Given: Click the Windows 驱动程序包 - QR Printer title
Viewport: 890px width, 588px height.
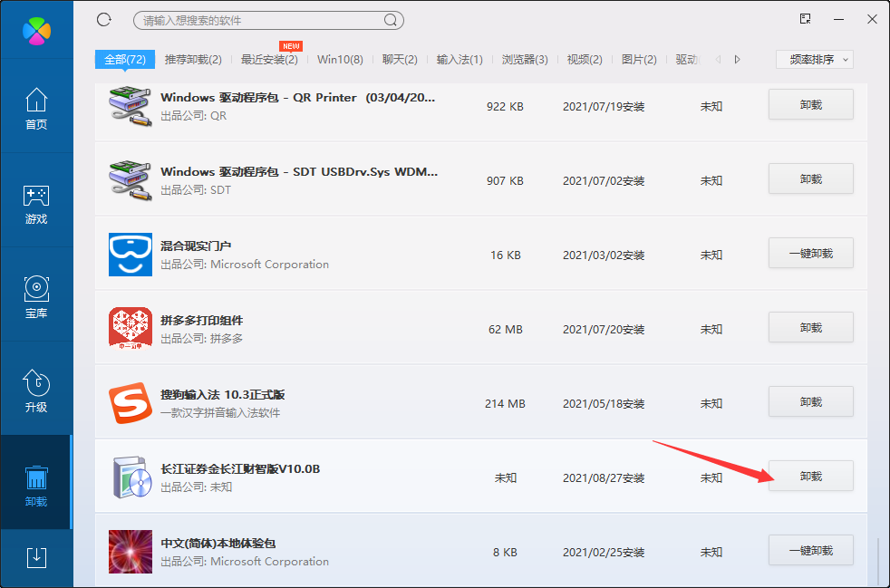Looking at the screenshot, I should point(298,97).
